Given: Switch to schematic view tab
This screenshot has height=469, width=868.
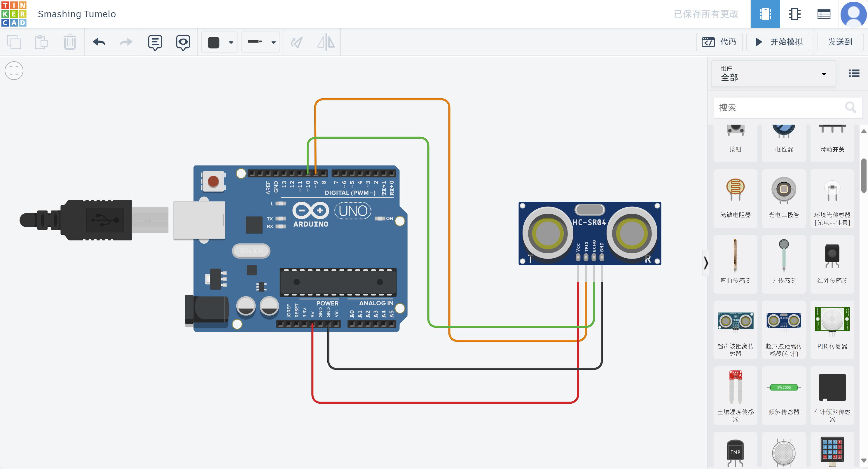Looking at the screenshot, I should click(x=794, y=14).
